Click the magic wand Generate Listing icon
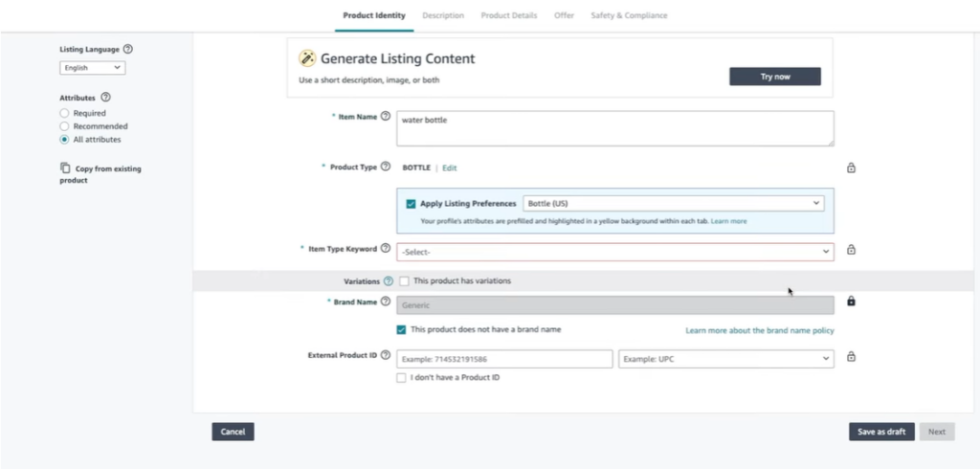Screen dimensions: 980x469 coord(307,58)
